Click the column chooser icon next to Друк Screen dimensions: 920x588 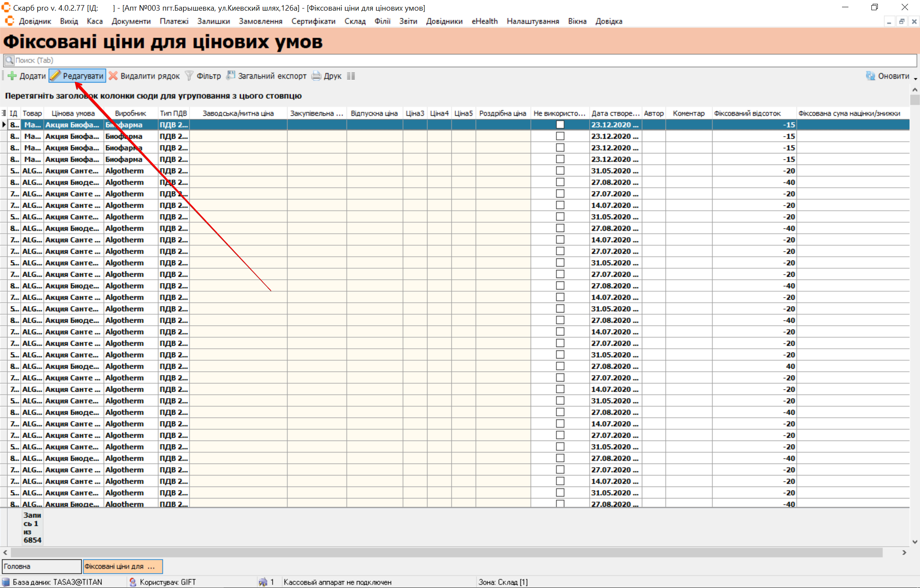point(351,76)
